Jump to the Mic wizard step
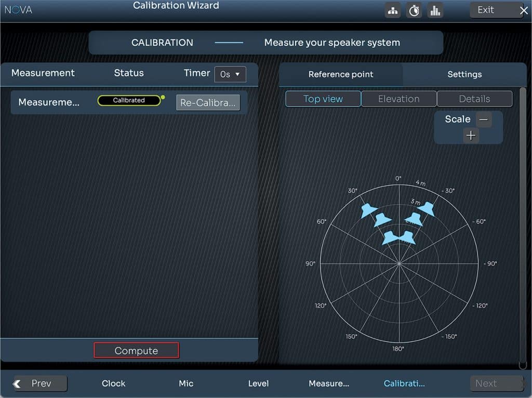 click(x=186, y=383)
